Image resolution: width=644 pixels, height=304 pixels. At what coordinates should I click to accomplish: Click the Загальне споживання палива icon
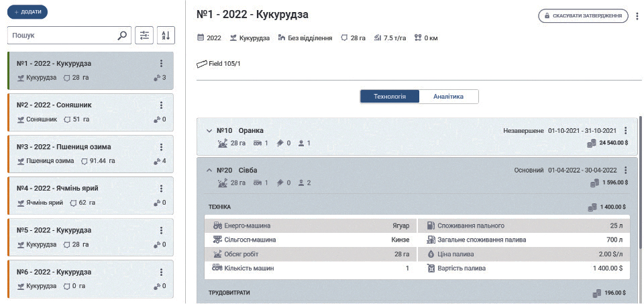click(431, 240)
